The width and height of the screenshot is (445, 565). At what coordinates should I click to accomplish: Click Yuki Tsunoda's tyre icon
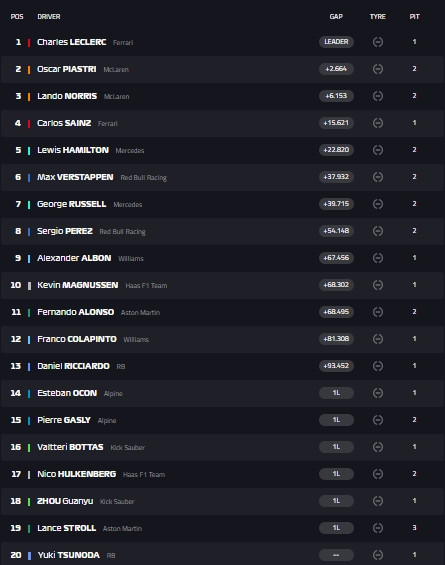[x=378, y=555]
